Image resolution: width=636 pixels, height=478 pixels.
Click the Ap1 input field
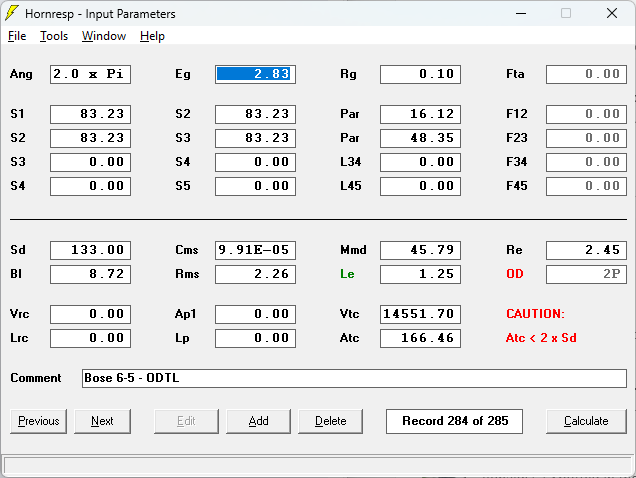[x=256, y=314]
